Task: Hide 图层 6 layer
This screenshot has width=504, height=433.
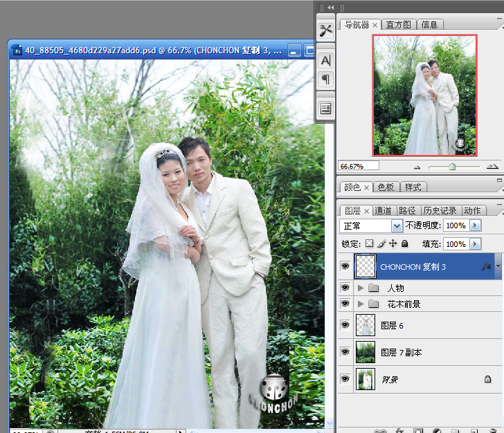Action: click(345, 325)
